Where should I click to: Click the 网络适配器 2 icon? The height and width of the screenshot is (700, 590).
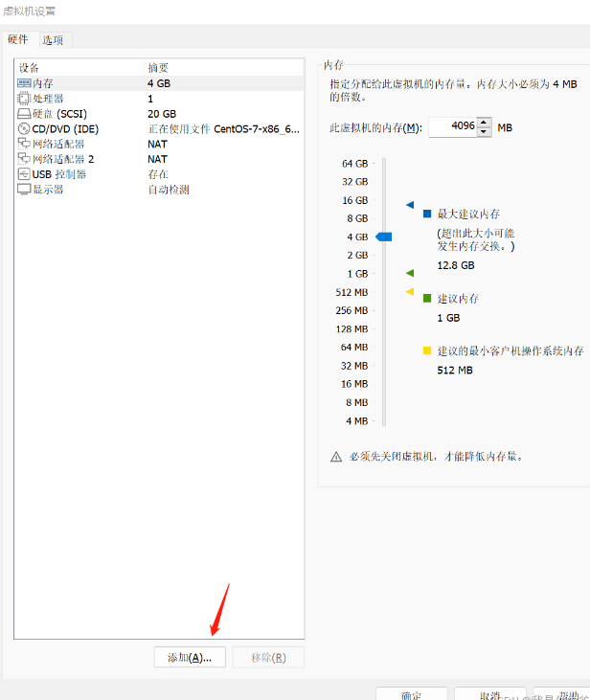(x=24, y=159)
